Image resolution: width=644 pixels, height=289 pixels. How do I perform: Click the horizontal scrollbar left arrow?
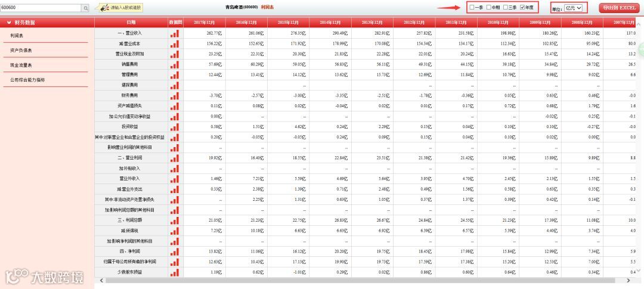point(101,281)
